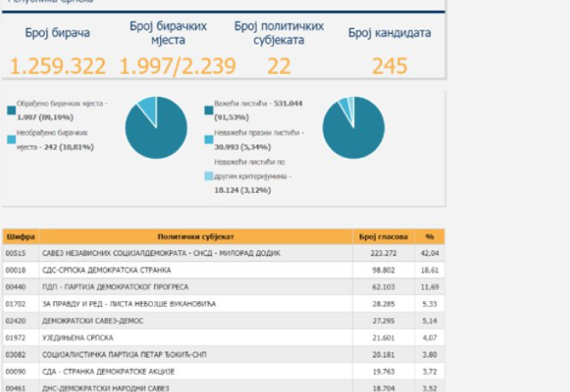570x392 pixels.
Task: Select the candidates value 245
Action: (389, 66)
